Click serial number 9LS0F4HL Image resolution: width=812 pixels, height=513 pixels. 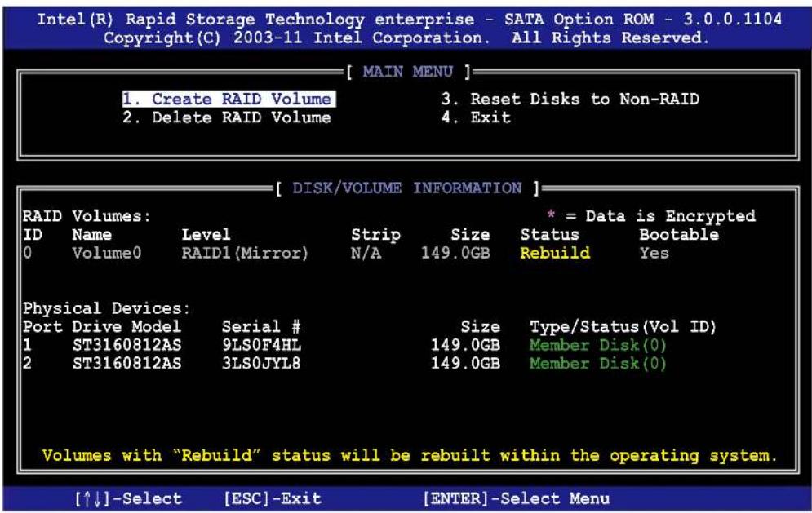pos(261,345)
